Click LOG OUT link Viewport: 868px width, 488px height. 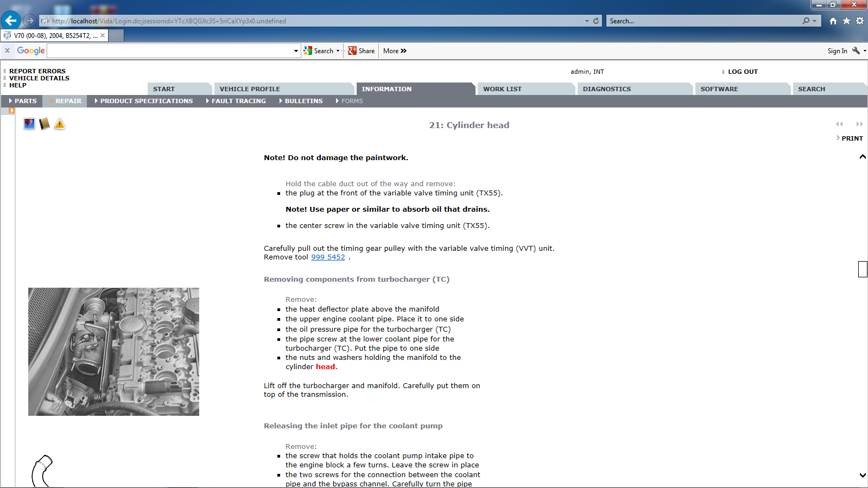[x=742, y=72]
